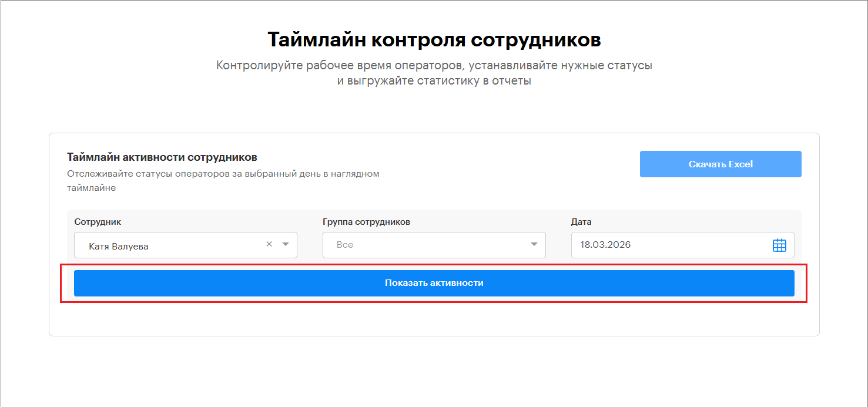Click the empty card area below Показать активности
868x408 pixels.
coord(434,320)
